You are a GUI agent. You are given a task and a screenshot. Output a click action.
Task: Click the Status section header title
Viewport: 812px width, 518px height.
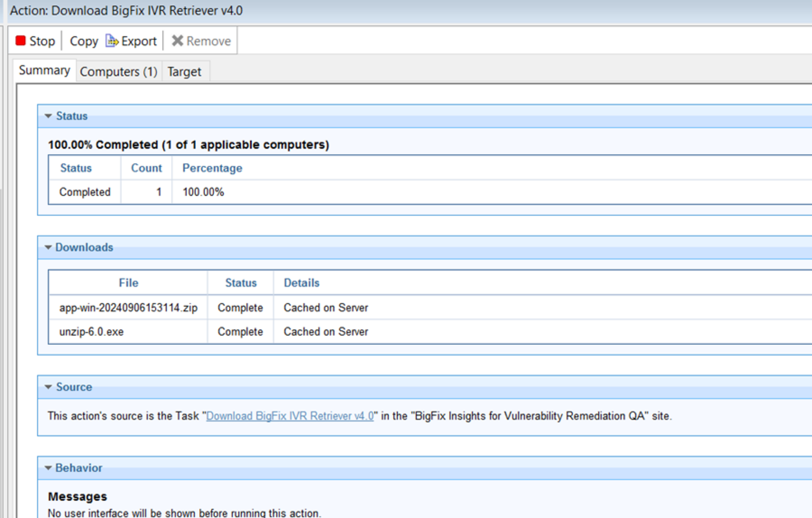[72, 116]
